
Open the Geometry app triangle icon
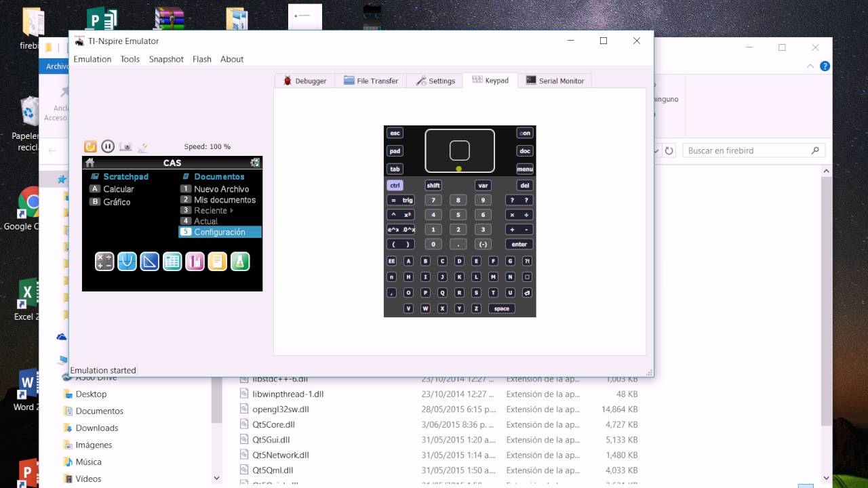(x=149, y=262)
